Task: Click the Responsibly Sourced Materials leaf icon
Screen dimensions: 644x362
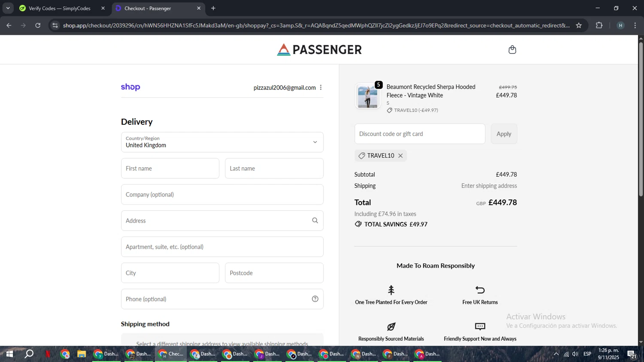Action: (x=391, y=327)
